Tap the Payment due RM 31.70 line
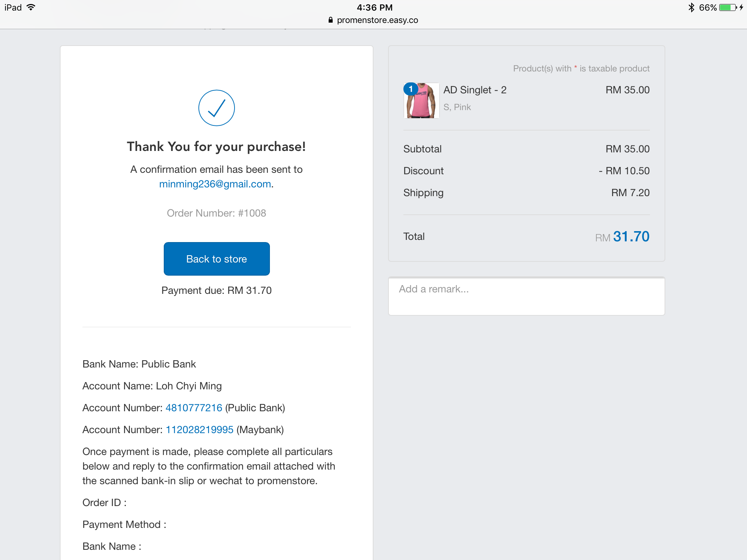Image resolution: width=747 pixels, height=560 pixels. pyautogui.click(x=216, y=291)
